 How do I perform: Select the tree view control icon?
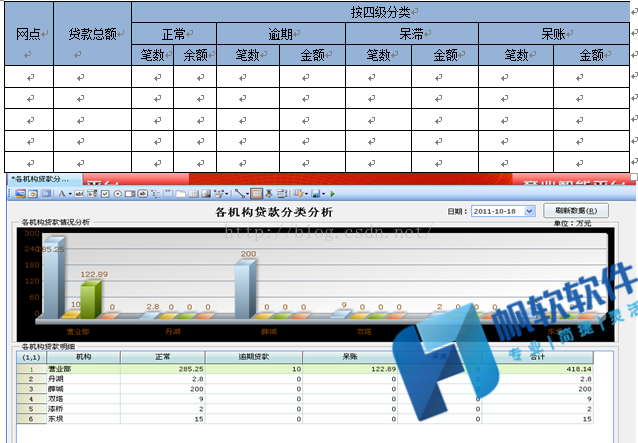pyautogui.click(x=155, y=194)
